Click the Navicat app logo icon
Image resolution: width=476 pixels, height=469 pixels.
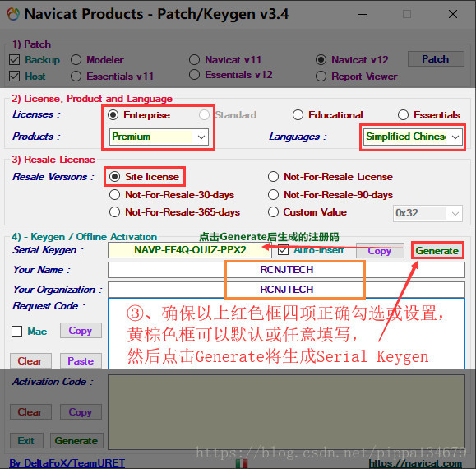pyautogui.click(x=13, y=14)
